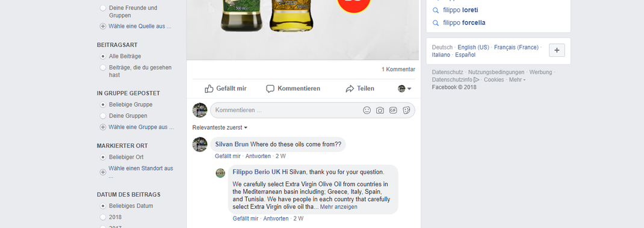The height and width of the screenshot is (228, 644).
Task: Click the plus button to add language
Action: [x=557, y=50]
